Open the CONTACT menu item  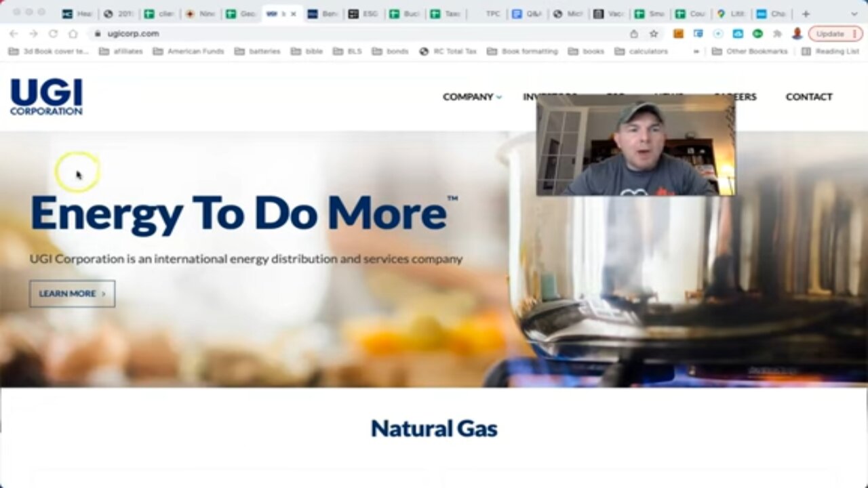809,97
